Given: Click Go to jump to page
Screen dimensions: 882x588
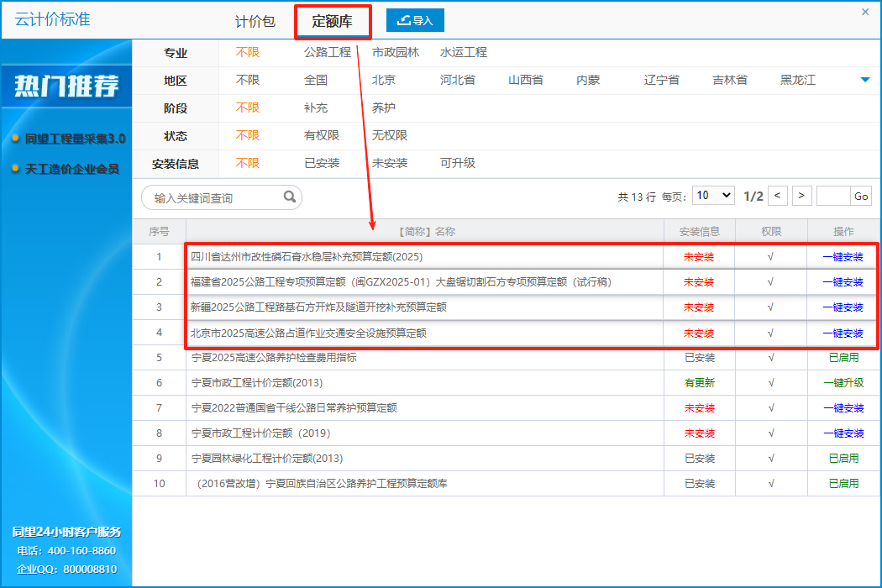Looking at the screenshot, I should point(861,196).
